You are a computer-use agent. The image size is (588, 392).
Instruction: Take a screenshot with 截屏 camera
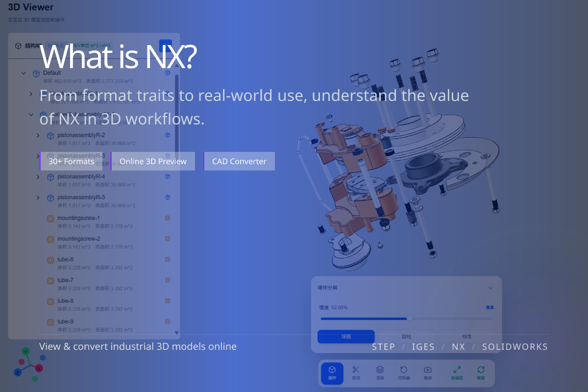[x=428, y=373]
